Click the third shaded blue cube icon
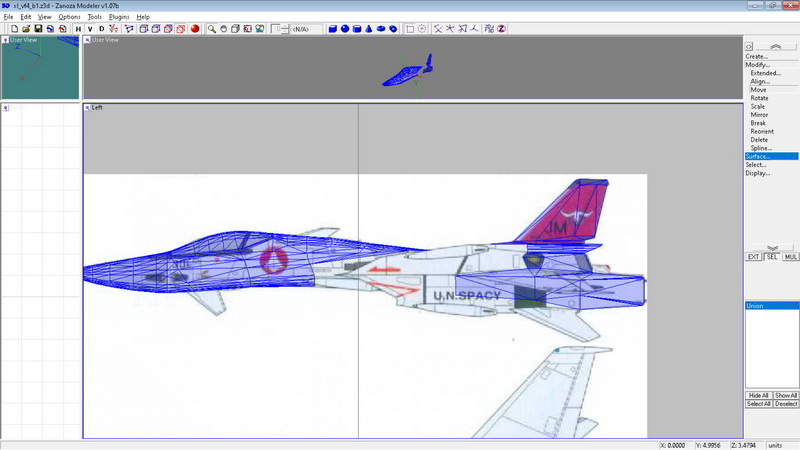800x450 pixels. (168, 29)
